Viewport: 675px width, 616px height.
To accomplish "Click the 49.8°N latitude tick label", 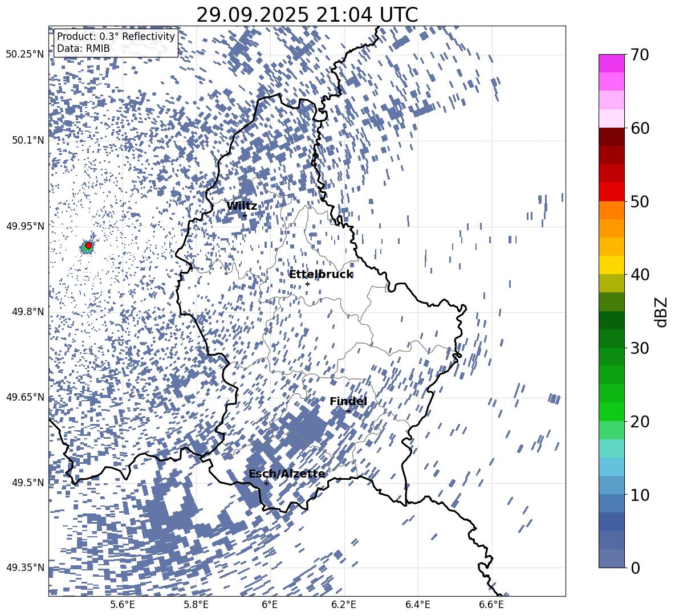I will point(27,312).
